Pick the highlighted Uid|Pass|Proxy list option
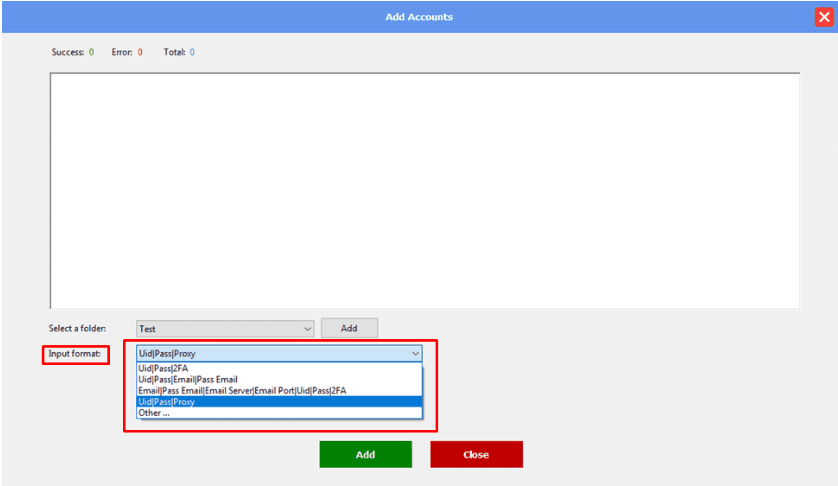The height and width of the screenshot is (486, 838). tap(280, 402)
